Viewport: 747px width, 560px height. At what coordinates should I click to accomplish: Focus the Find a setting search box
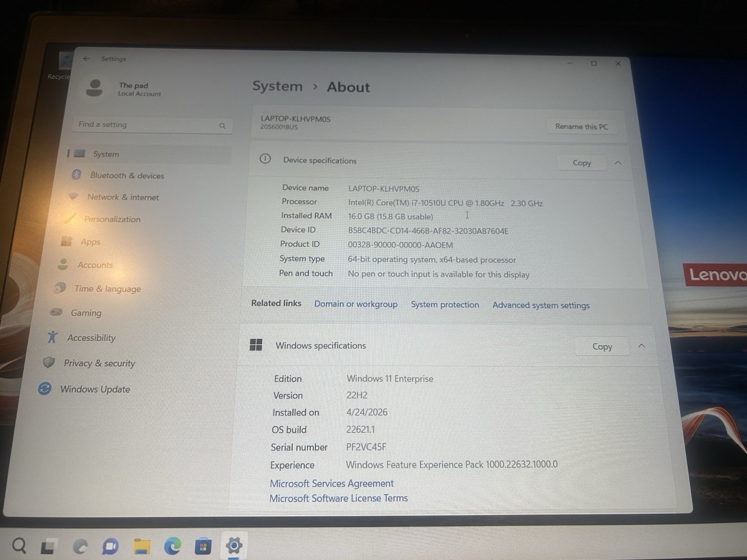pos(152,125)
